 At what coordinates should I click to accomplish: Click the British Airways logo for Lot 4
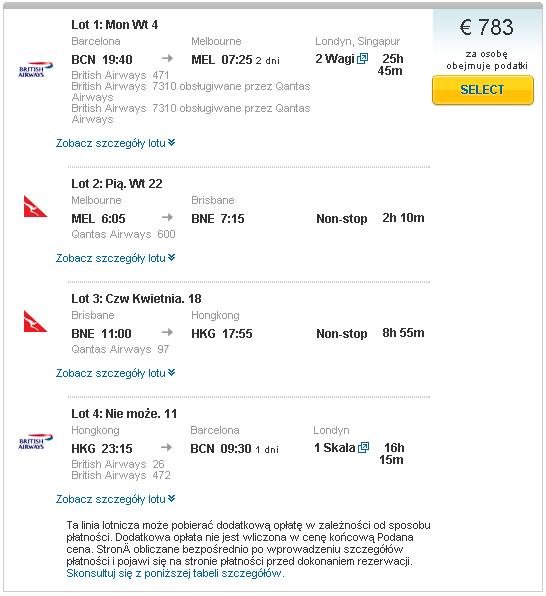coord(35,442)
